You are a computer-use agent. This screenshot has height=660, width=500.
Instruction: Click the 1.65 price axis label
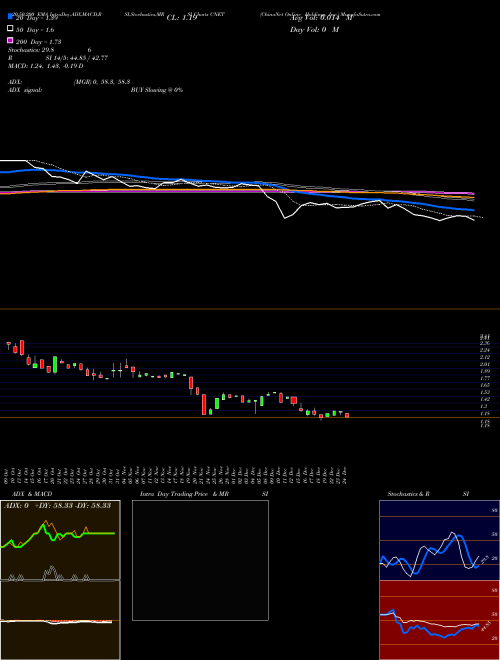pos(485,385)
